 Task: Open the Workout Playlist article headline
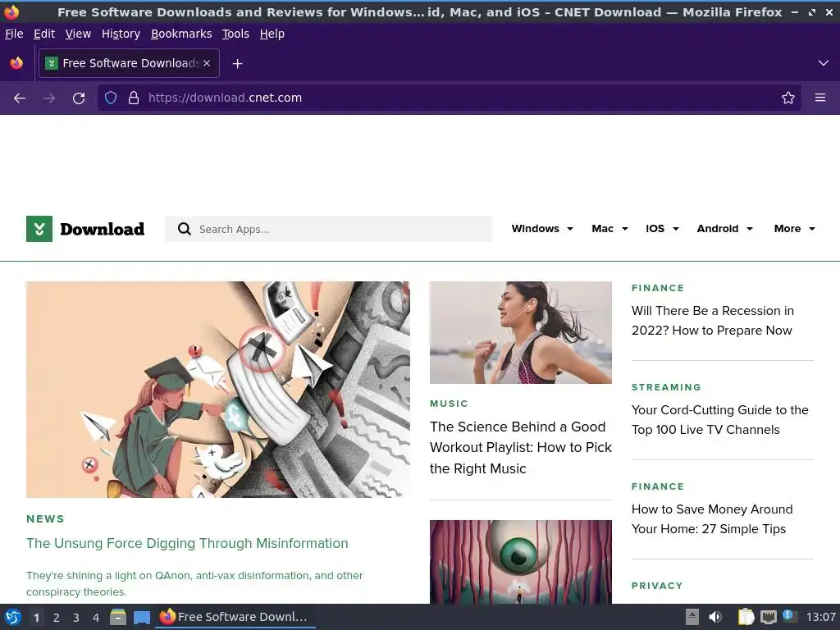pyautogui.click(x=521, y=447)
